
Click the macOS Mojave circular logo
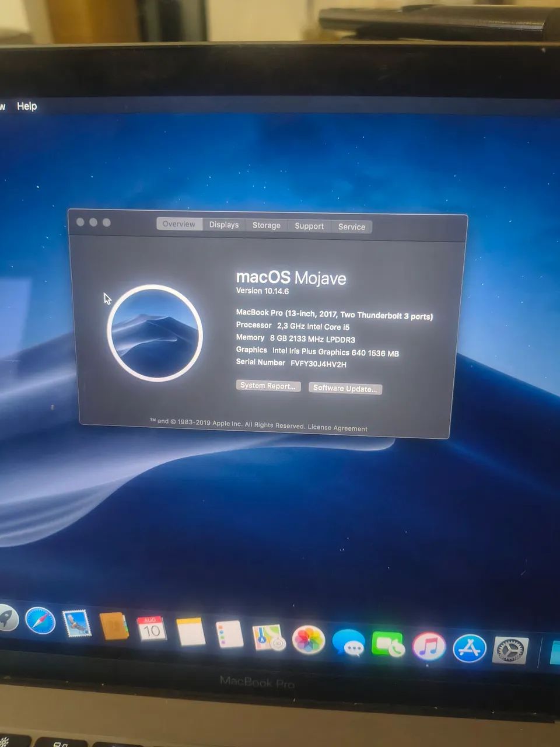(x=155, y=333)
